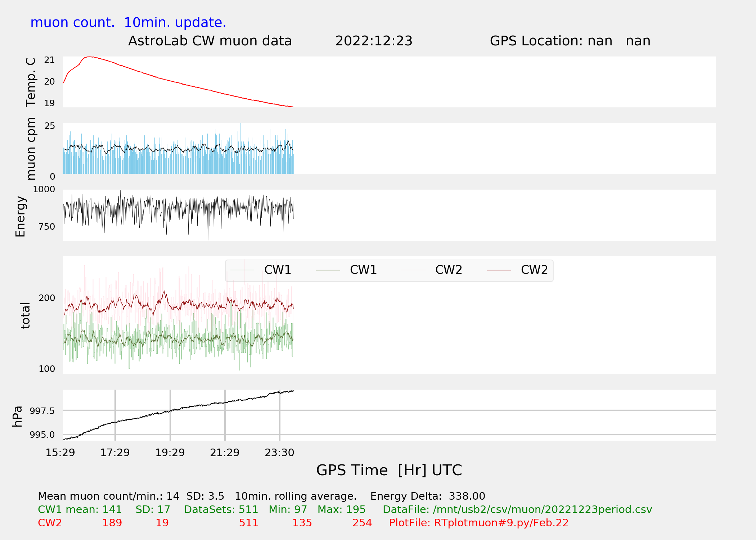Click the 997.5 pressure tick label
Image resolution: width=756 pixels, height=540 pixels.
(42, 411)
